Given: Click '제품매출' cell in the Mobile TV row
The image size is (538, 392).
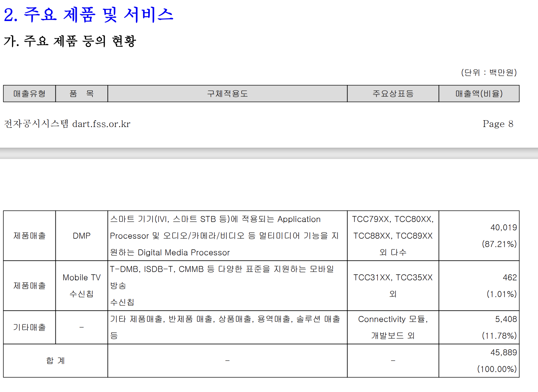Looking at the screenshot, I should coord(29,286).
